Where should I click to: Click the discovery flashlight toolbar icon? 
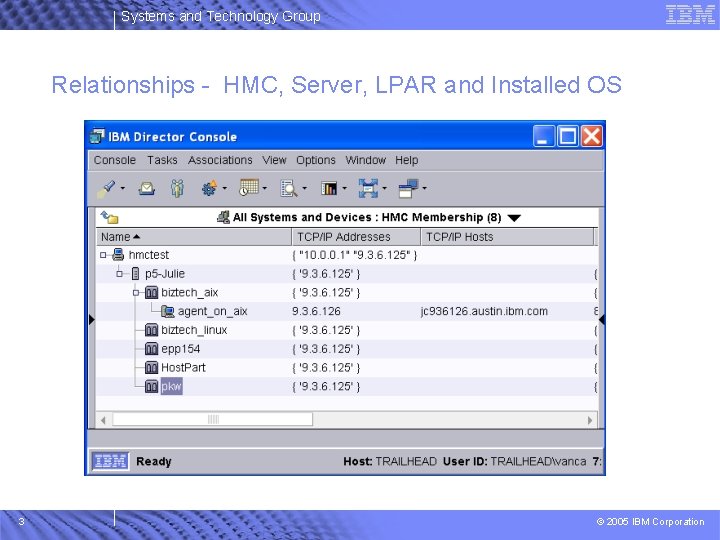(106, 188)
